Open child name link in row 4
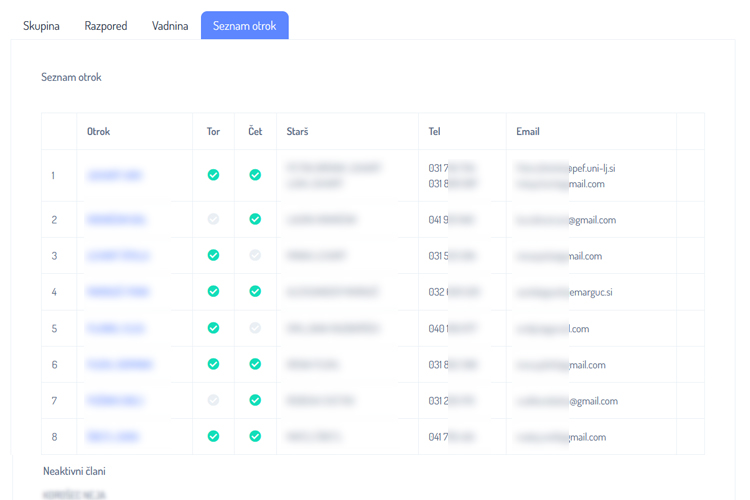This screenshot has height=500, width=750. click(118, 292)
